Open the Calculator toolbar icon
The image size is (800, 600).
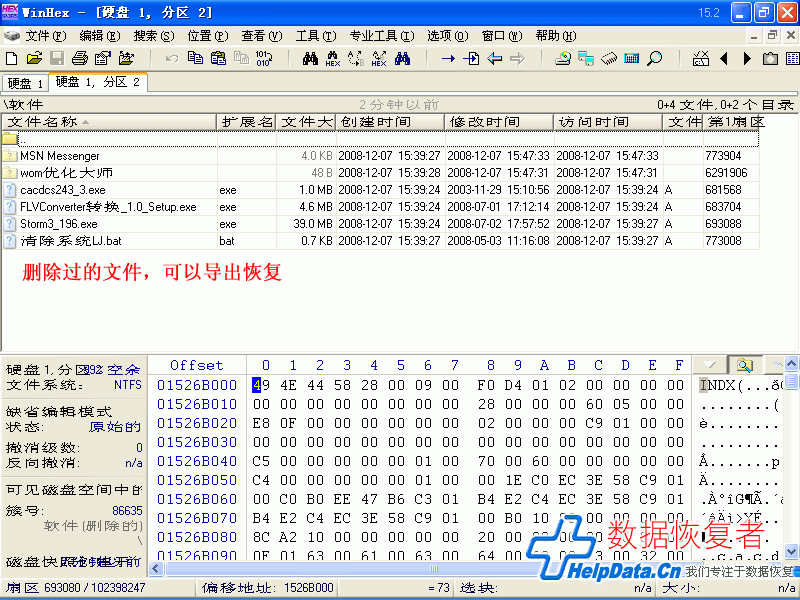pyautogui.click(x=632, y=58)
